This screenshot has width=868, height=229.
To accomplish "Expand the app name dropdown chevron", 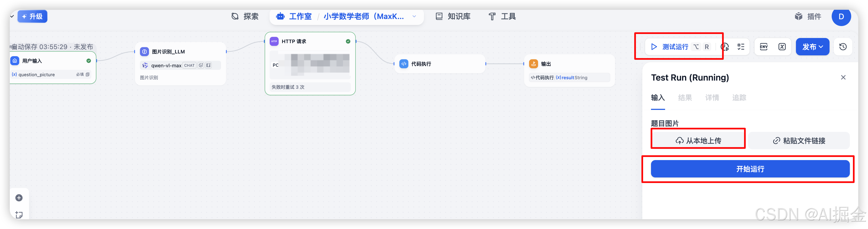I will [414, 16].
